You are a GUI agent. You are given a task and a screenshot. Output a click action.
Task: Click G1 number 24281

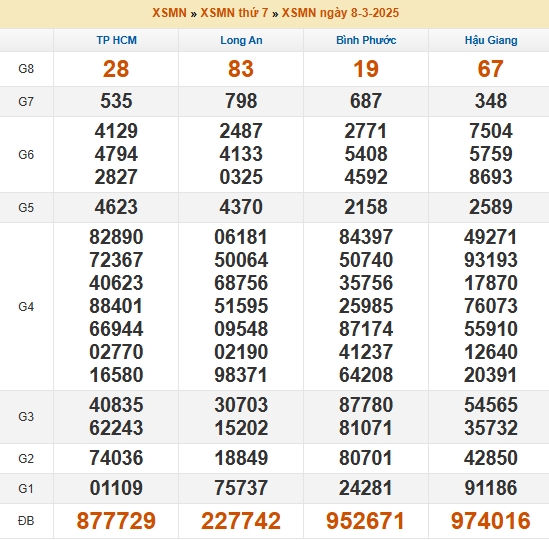click(x=366, y=488)
